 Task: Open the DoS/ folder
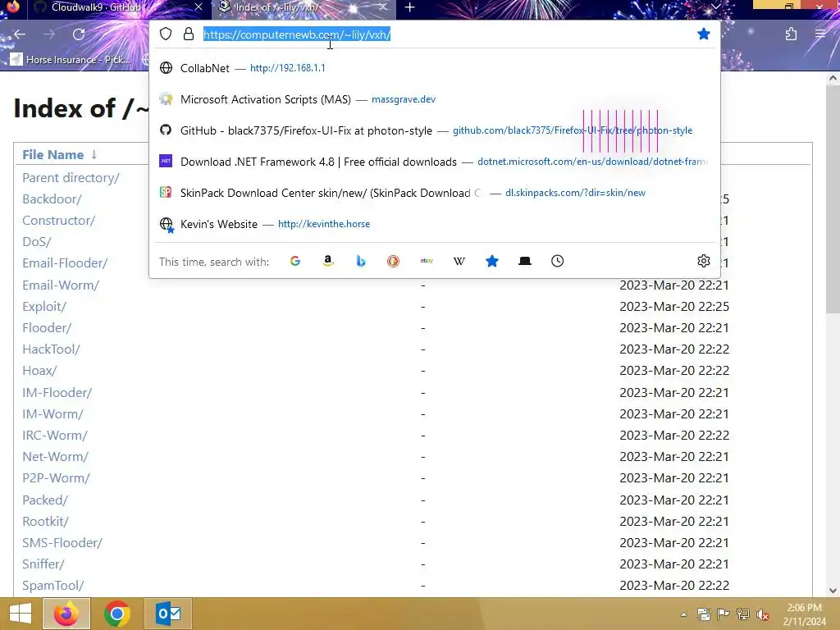coord(36,242)
